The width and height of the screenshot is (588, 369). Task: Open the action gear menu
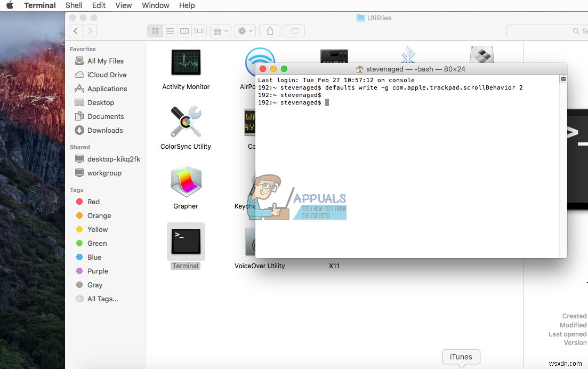pos(245,30)
